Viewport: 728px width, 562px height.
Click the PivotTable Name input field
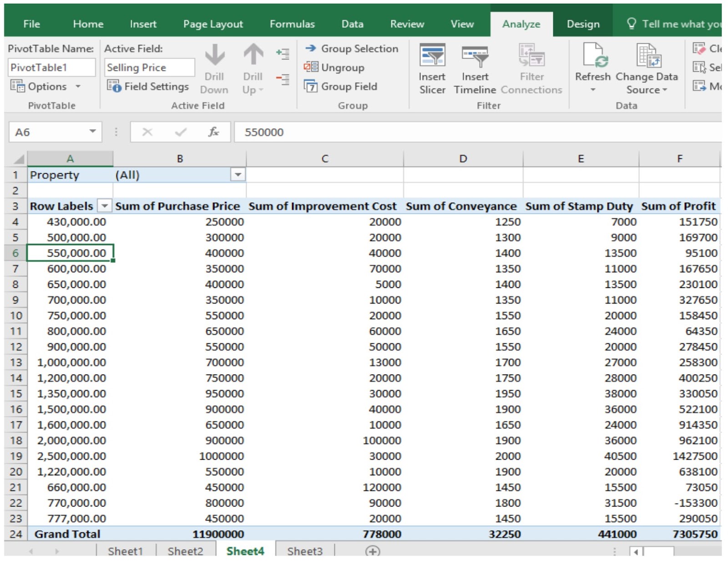pyautogui.click(x=51, y=68)
